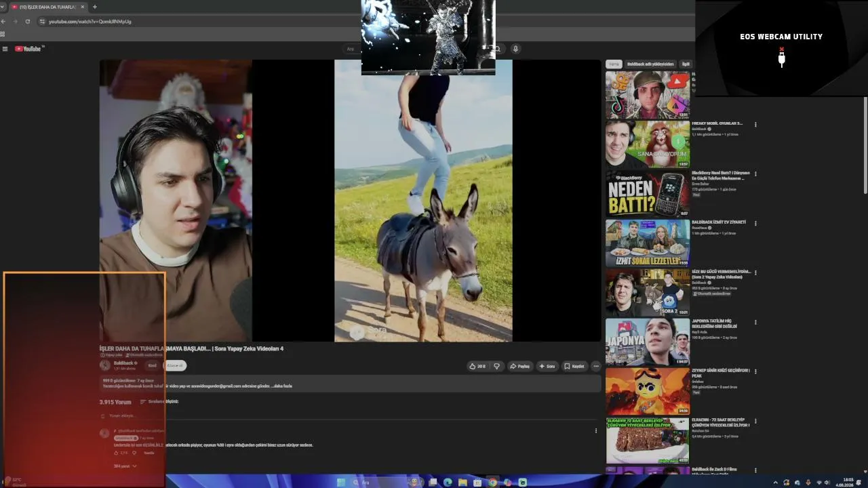This screenshot has height=488, width=868.
Task: Share the video using Paylaş
Action: tap(520, 366)
